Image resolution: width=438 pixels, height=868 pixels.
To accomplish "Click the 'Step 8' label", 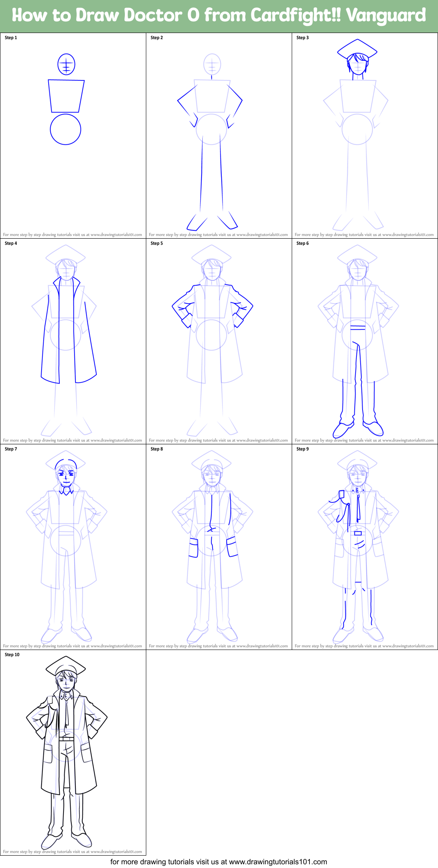I will pyautogui.click(x=157, y=449).
